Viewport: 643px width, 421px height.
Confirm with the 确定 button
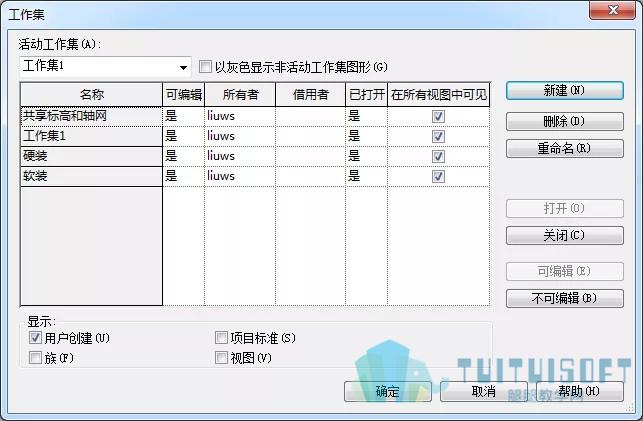388,391
